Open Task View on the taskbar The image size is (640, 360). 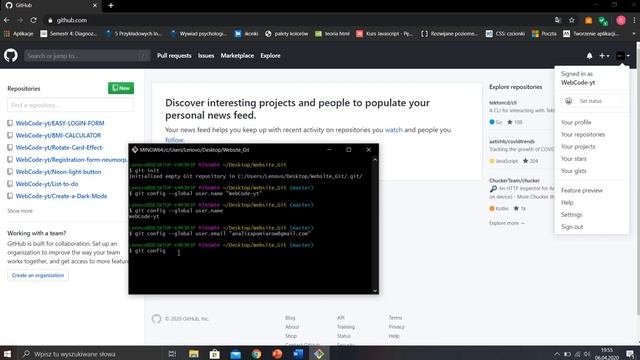[172, 354]
